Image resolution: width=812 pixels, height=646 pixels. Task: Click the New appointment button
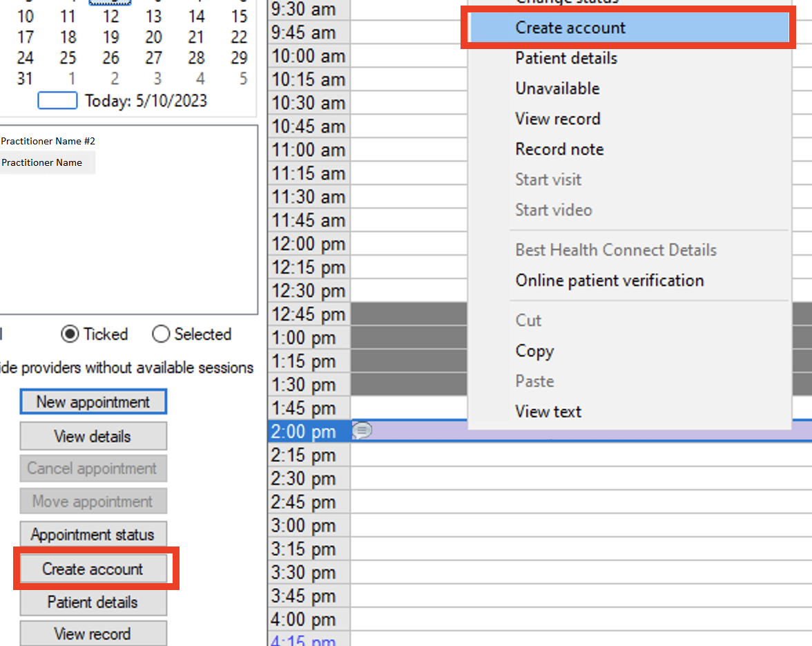93,402
